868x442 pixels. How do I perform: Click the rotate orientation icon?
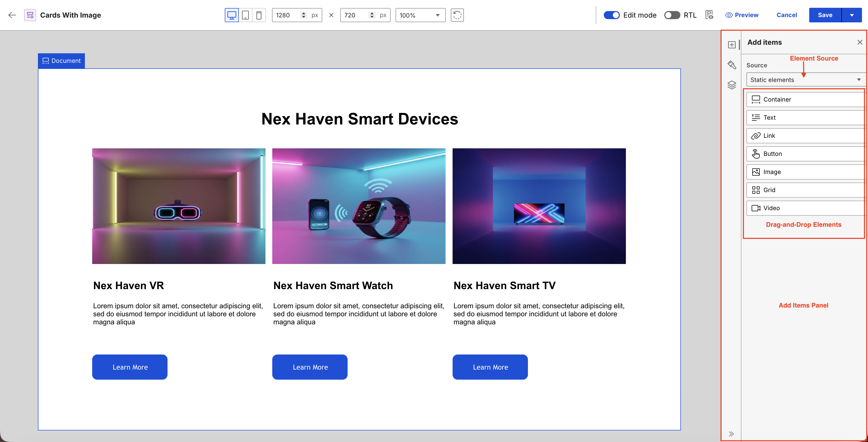(457, 15)
